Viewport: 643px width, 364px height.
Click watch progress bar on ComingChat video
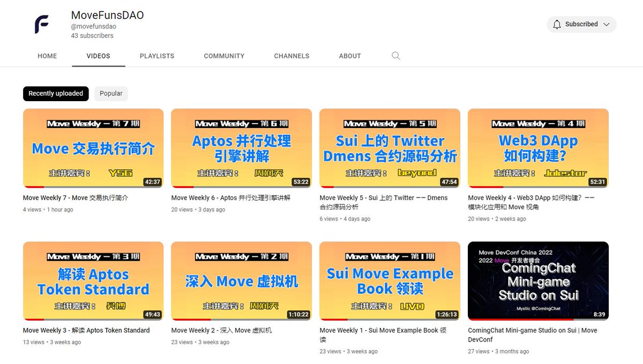538,320
